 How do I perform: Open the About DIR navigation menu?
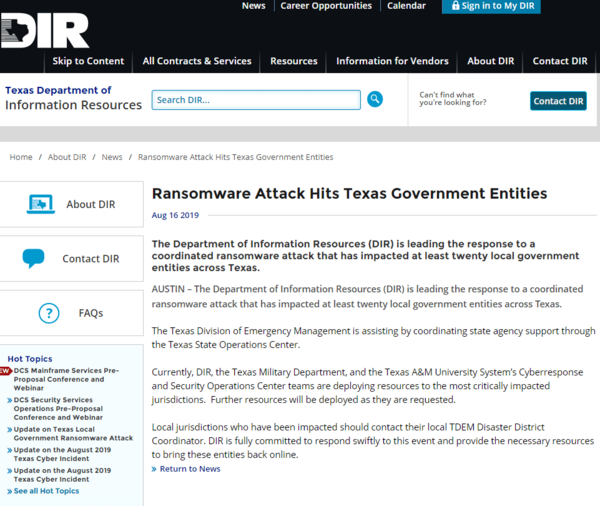point(490,61)
